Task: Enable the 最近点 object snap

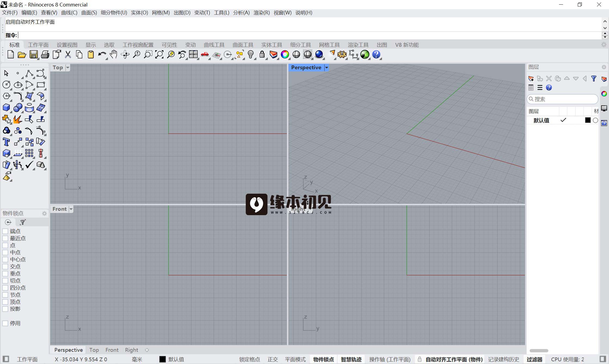Action: 5,238
